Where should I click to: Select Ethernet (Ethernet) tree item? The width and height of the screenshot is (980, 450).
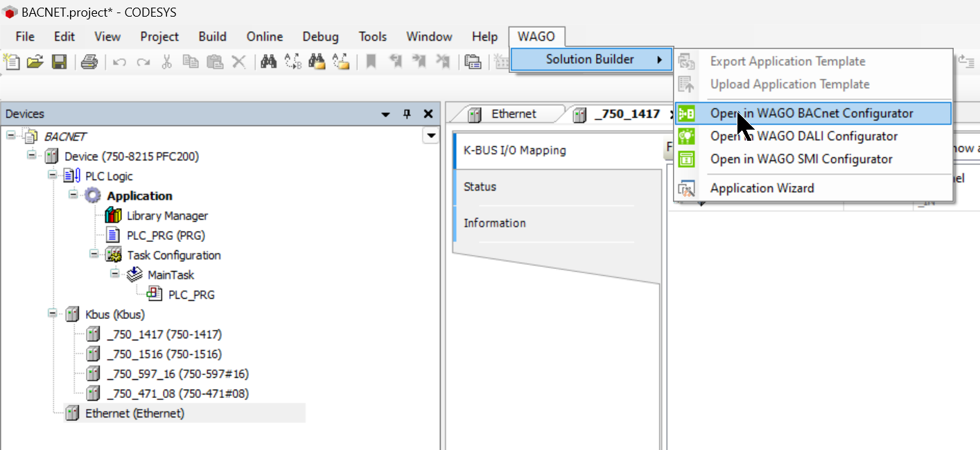134,413
